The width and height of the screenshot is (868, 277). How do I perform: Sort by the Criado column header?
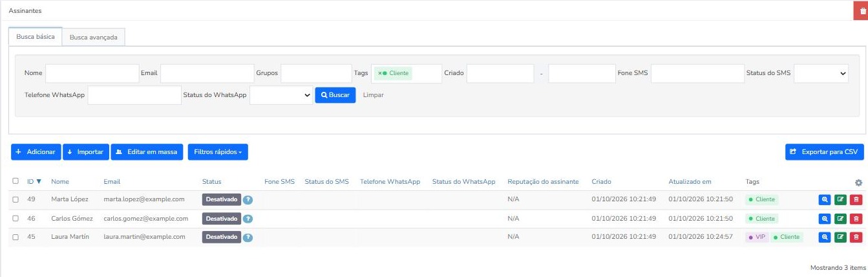pos(601,182)
